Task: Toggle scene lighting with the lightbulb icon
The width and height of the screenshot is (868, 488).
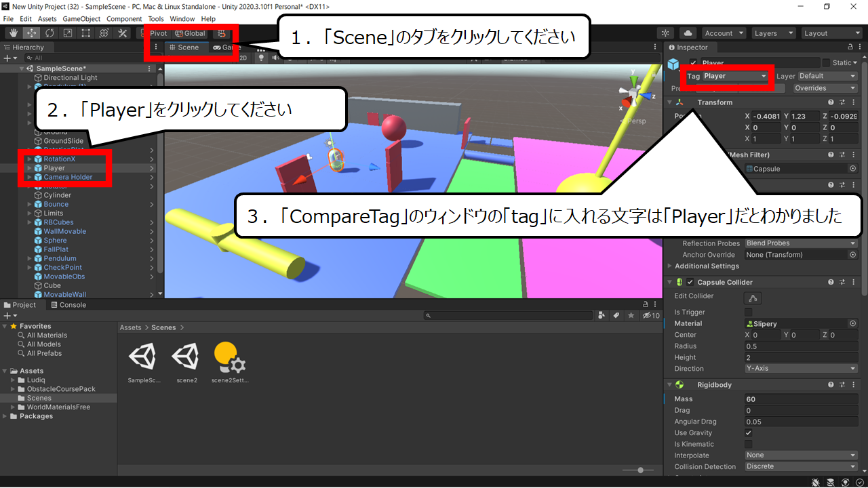Action: (260, 58)
